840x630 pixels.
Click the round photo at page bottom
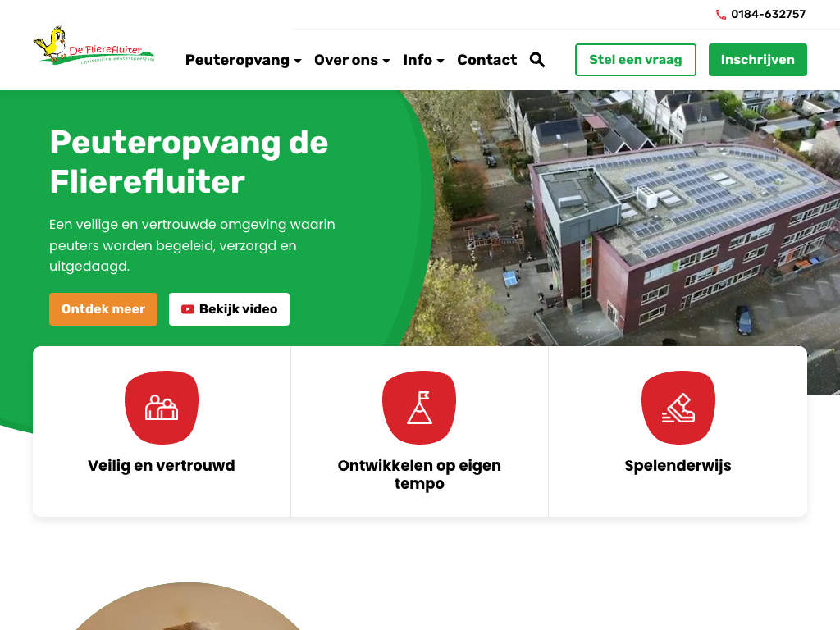point(187,606)
